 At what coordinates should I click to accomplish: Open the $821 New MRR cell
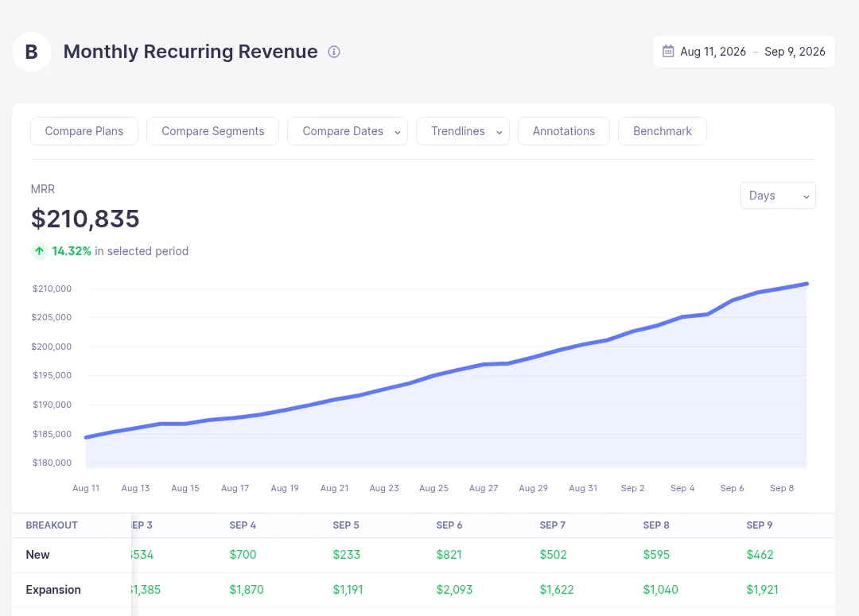(449, 555)
